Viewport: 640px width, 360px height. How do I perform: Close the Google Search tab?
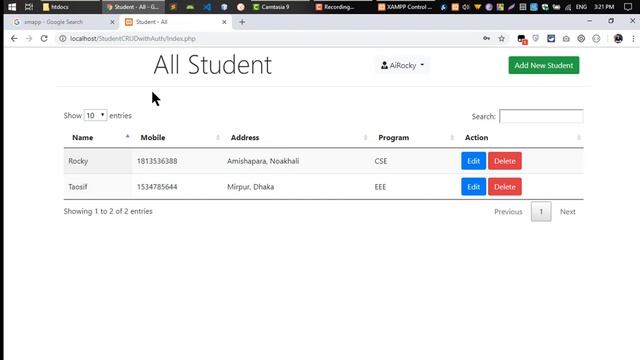point(112,22)
